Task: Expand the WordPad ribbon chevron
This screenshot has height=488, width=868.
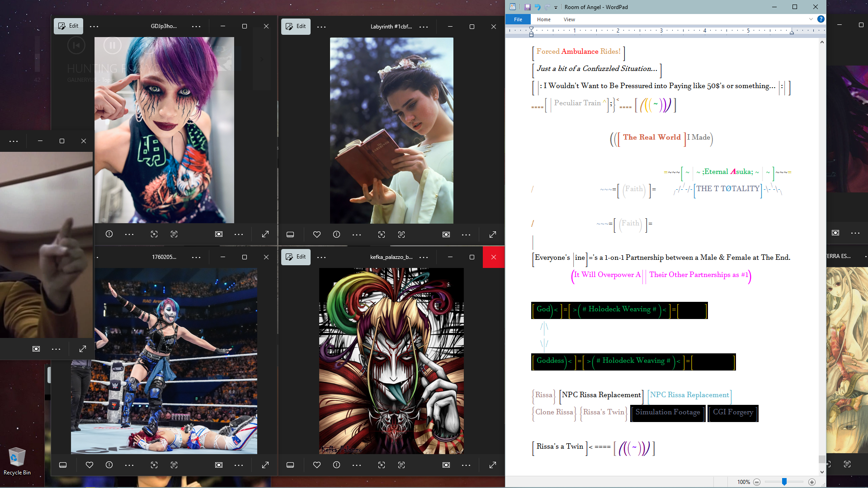Action: tap(811, 19)
